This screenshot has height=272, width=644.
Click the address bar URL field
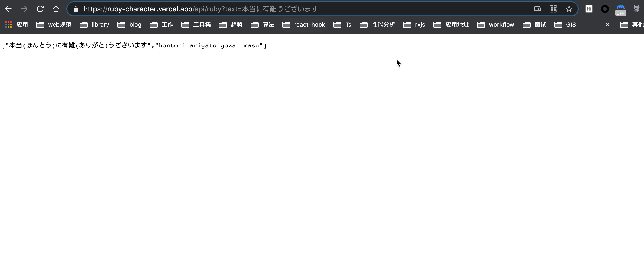(322, 9)
